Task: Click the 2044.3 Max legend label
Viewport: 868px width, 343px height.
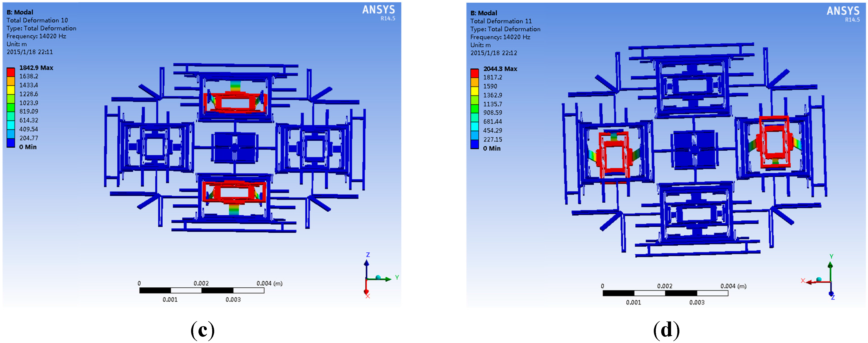Action: tap(500, 69)
